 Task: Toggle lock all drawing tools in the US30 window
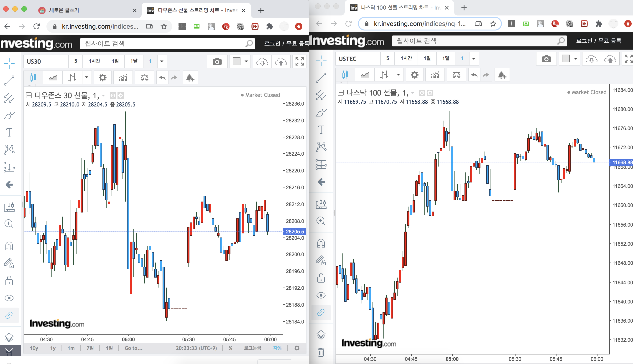(x=9, y=281)
